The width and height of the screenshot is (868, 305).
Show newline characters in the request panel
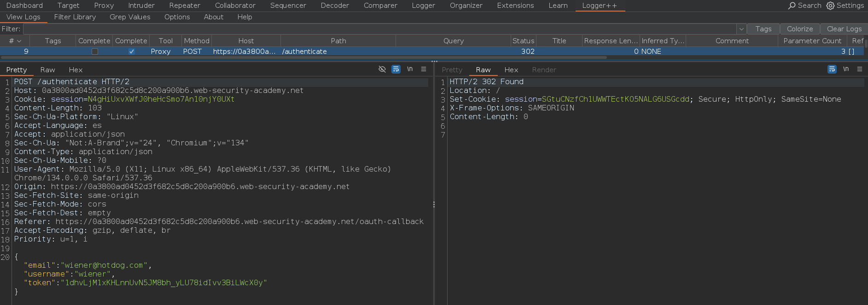409,69
